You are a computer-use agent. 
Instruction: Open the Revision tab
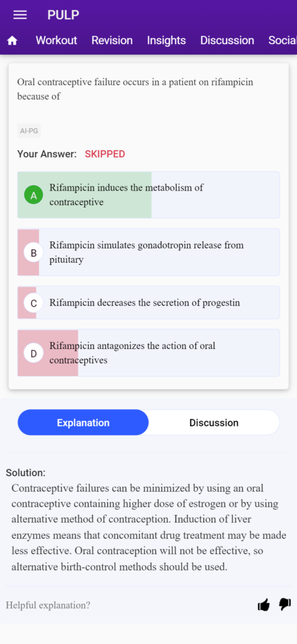112,40
